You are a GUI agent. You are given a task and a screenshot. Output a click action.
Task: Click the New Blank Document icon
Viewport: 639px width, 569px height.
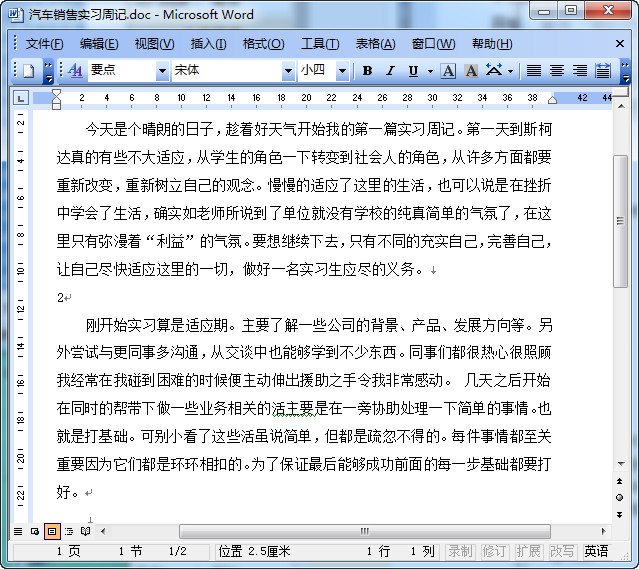(29, 71)
